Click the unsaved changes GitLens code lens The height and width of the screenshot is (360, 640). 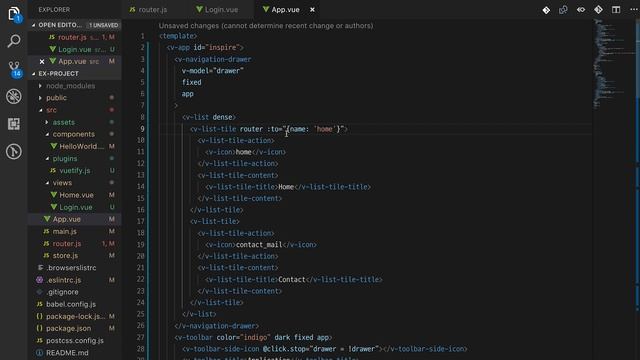[266, 26]
